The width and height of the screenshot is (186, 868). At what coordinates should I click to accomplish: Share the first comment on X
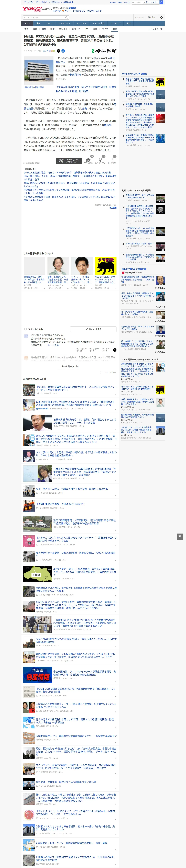coord(115,350)
